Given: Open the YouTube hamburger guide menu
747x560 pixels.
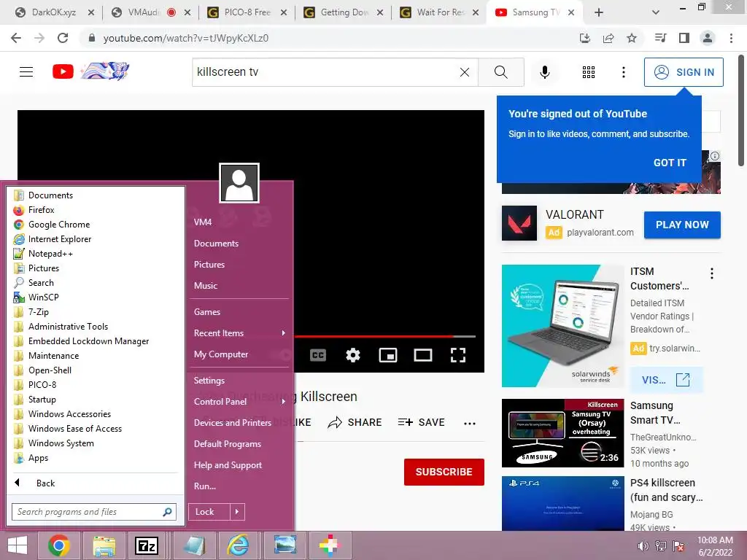Looking at the screenshot, I should (26, 72).
